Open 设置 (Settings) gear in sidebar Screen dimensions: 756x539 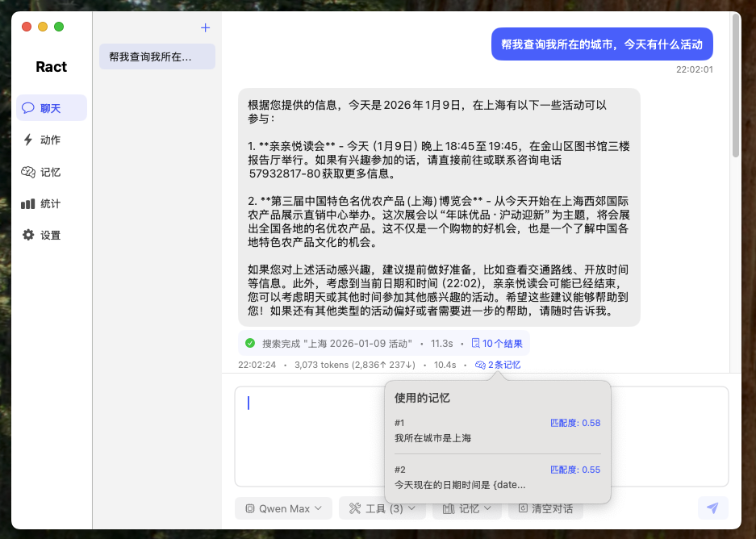[28, 235]
